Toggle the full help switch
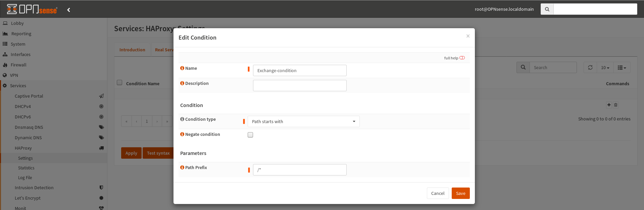644x210 pixels. (x=462, y=58)
